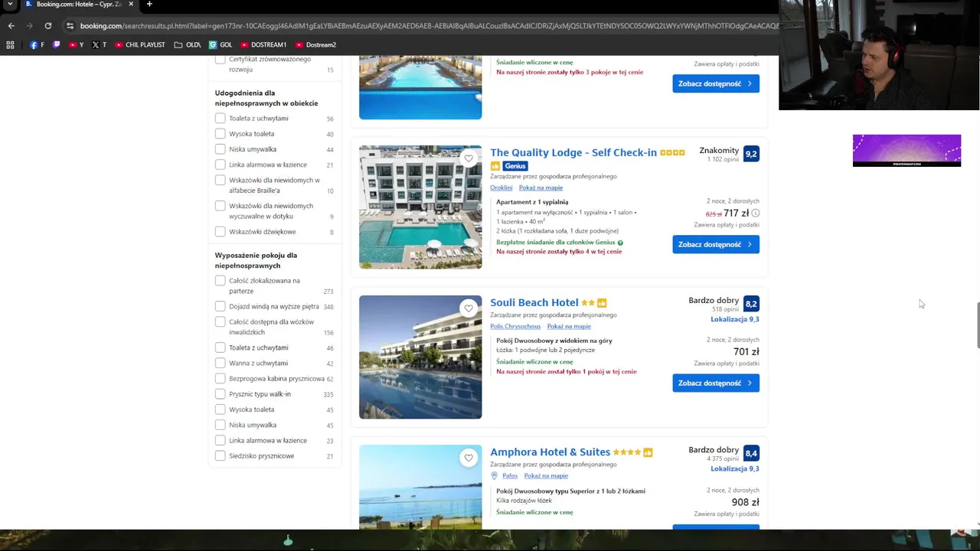The image size is (980, 551).
Task: Check 'Niska umywalka' 44 filter
Action: tap(220, 149)
